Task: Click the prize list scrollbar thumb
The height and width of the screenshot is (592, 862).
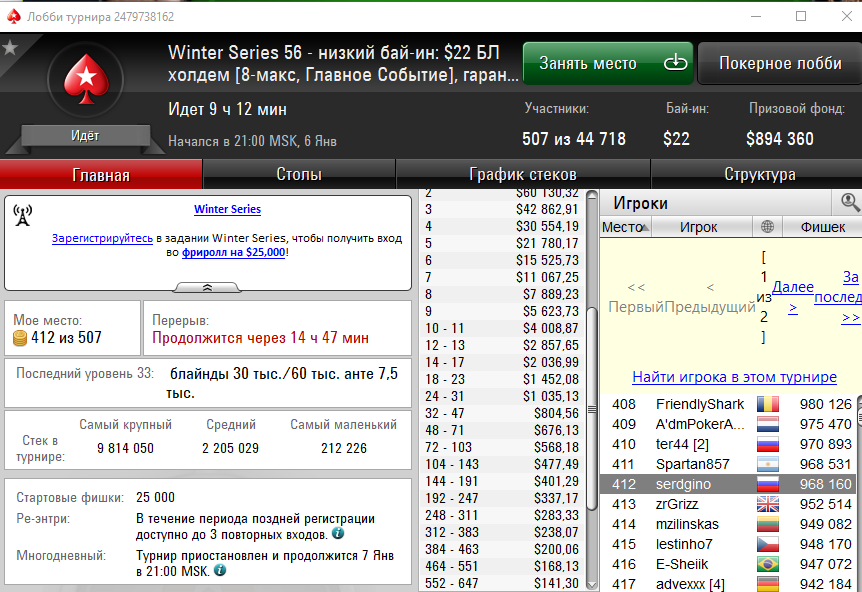Action: tap(592, 408)
